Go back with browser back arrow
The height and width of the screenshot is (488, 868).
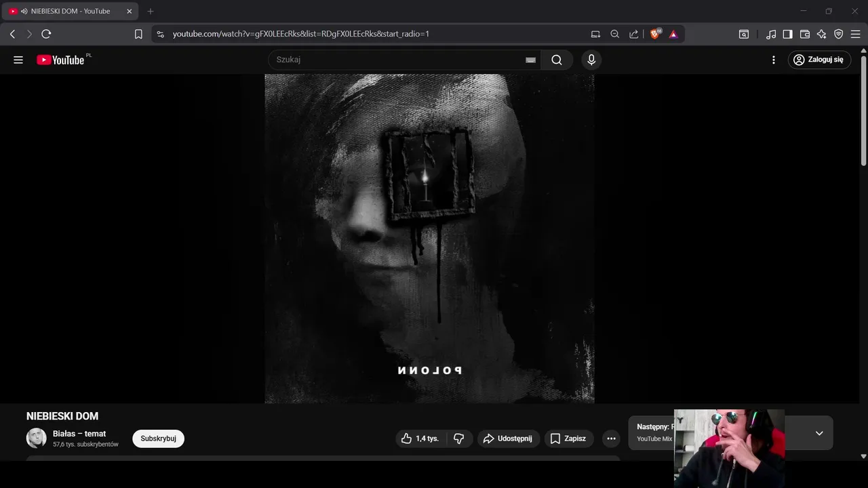click(x=12, y=34)
